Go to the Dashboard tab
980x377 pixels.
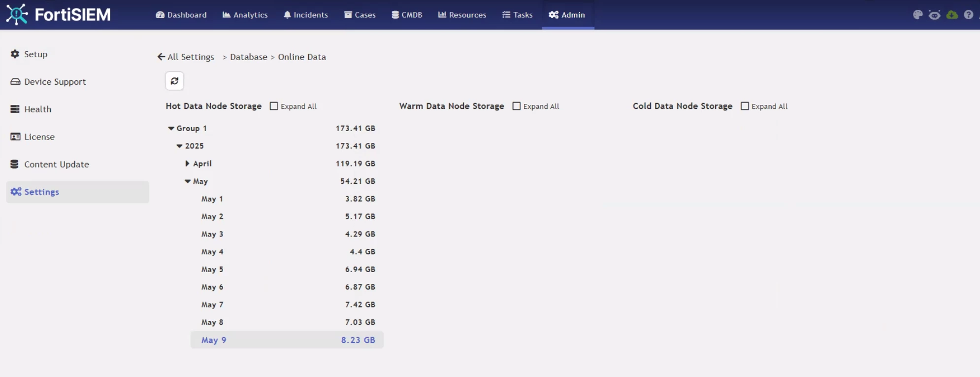tap(181, 15)
